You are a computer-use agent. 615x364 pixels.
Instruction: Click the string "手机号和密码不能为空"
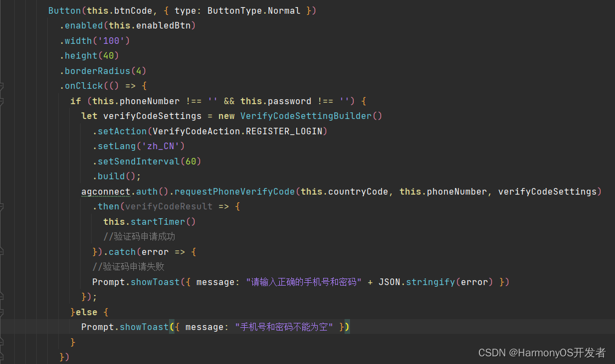(284, 327)
